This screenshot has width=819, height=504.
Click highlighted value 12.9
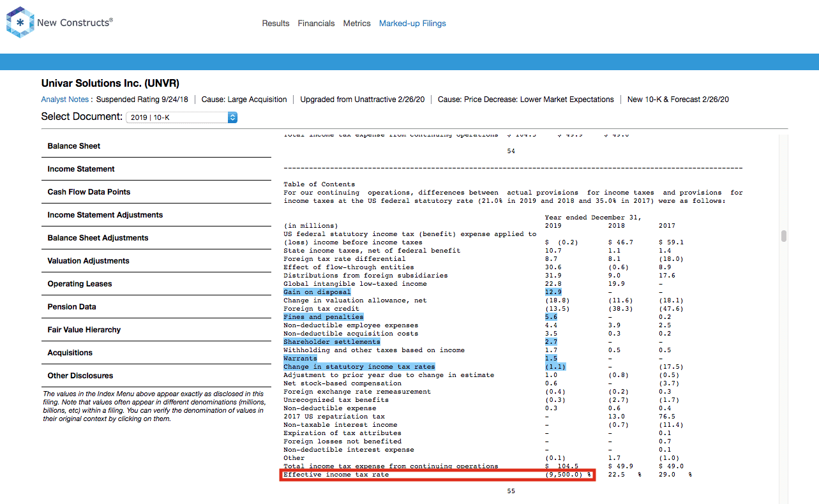pyautogui.click(x=553, y=292)
